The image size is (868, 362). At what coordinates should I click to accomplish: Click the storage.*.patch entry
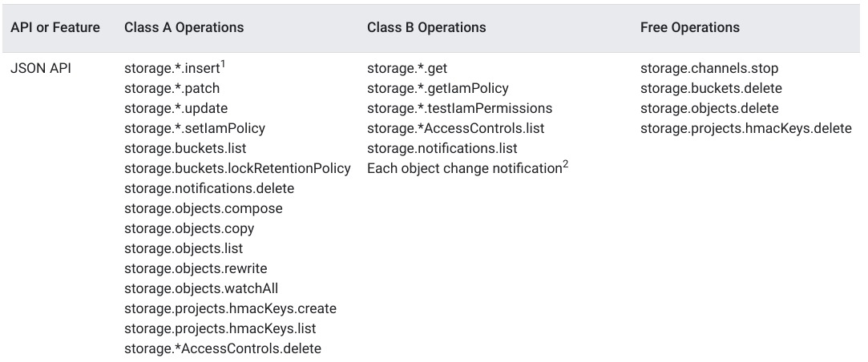pyautogui.click(x=172, y=88)
